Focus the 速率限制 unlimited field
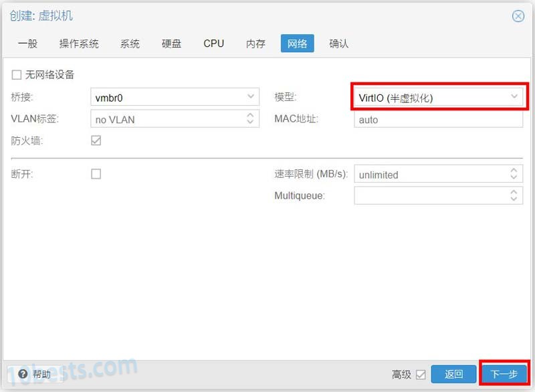 [x=439, y=174]
